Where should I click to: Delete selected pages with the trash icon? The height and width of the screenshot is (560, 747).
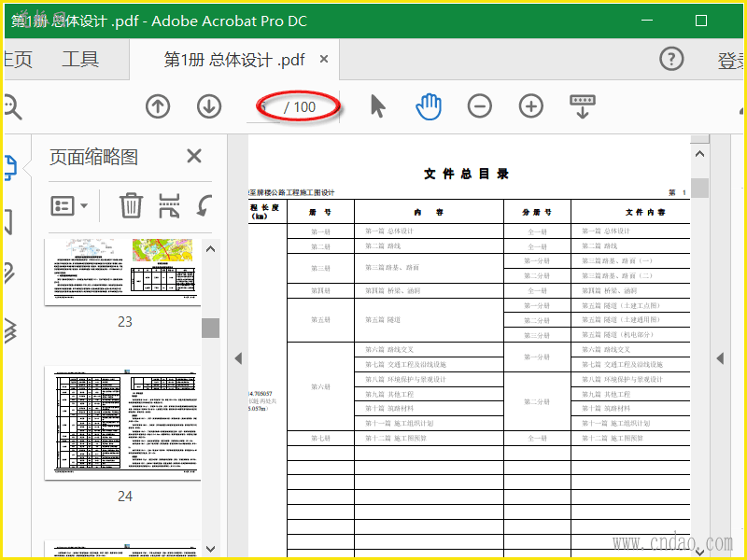click(x=131, y=205)
